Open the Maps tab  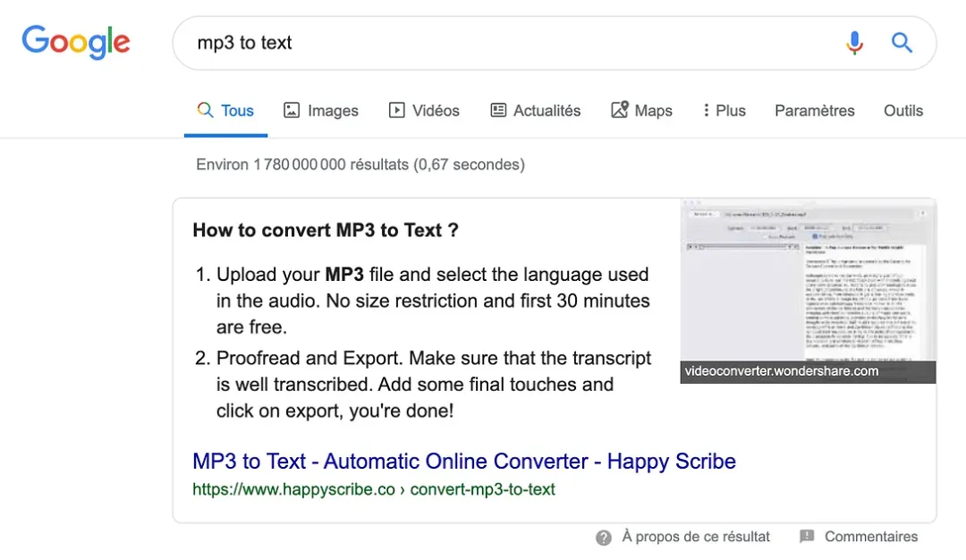[641, 110]
